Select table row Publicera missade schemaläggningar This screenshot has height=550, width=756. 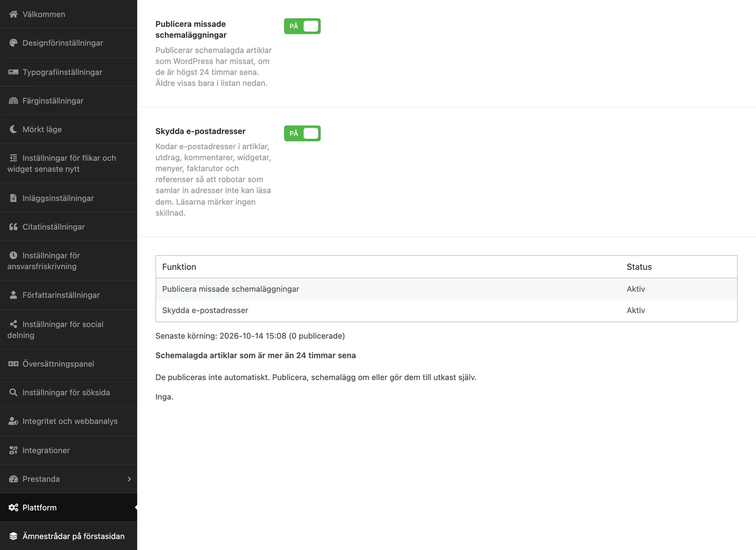447,289
